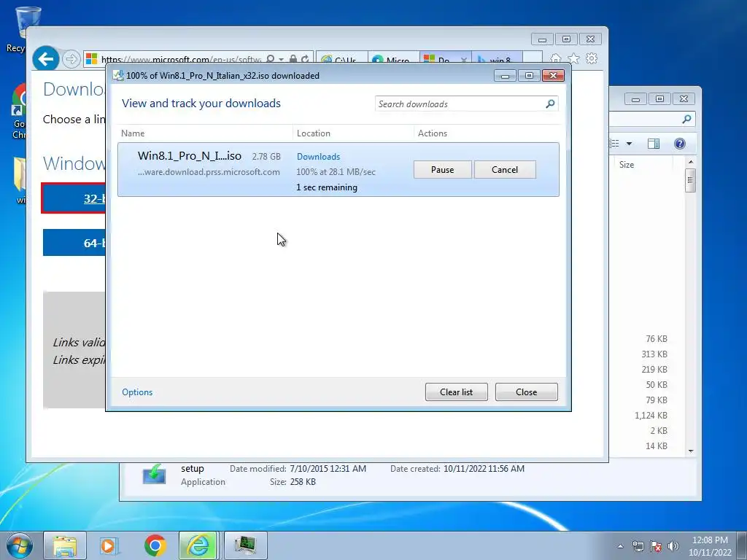Expand the Explorer view options dropdown arrow

[x=629, y=144]
